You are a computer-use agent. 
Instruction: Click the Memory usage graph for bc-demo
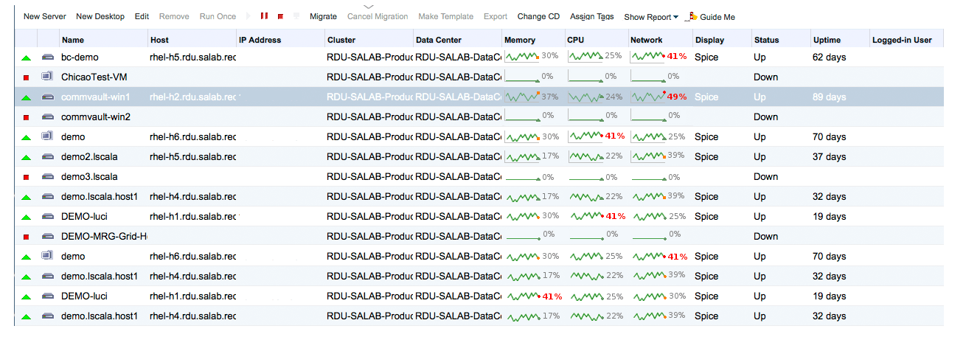pos(523,57)
